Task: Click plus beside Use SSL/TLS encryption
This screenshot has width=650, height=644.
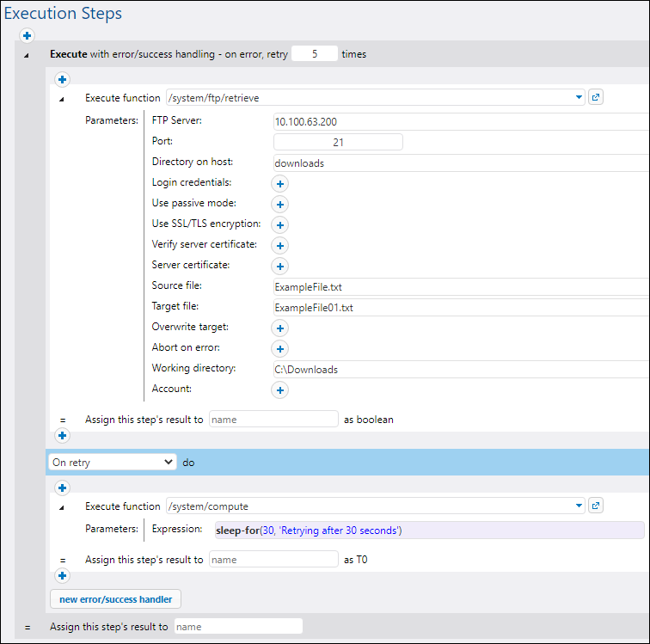Action: 280,224
